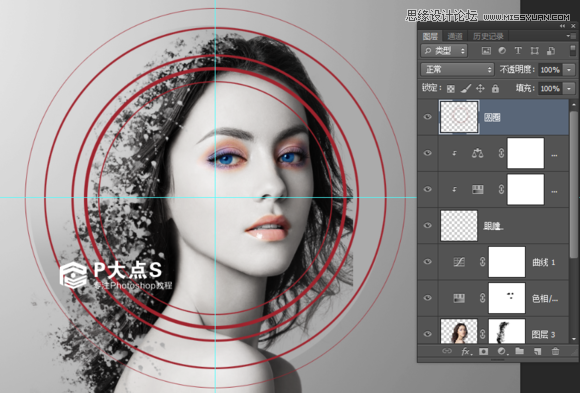Click the lock image pixels brush icon
The width and height of the screenshot is (580, 393).
point(466,88)
